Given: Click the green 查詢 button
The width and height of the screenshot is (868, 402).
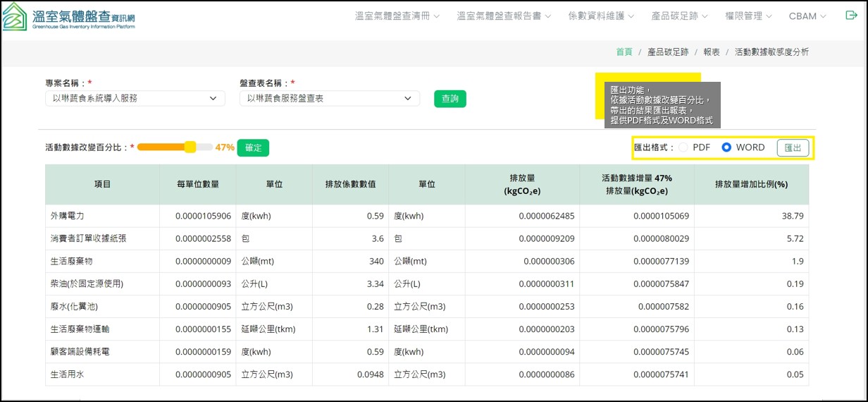Looking at the screenshot, I should (x=449, y=99).
